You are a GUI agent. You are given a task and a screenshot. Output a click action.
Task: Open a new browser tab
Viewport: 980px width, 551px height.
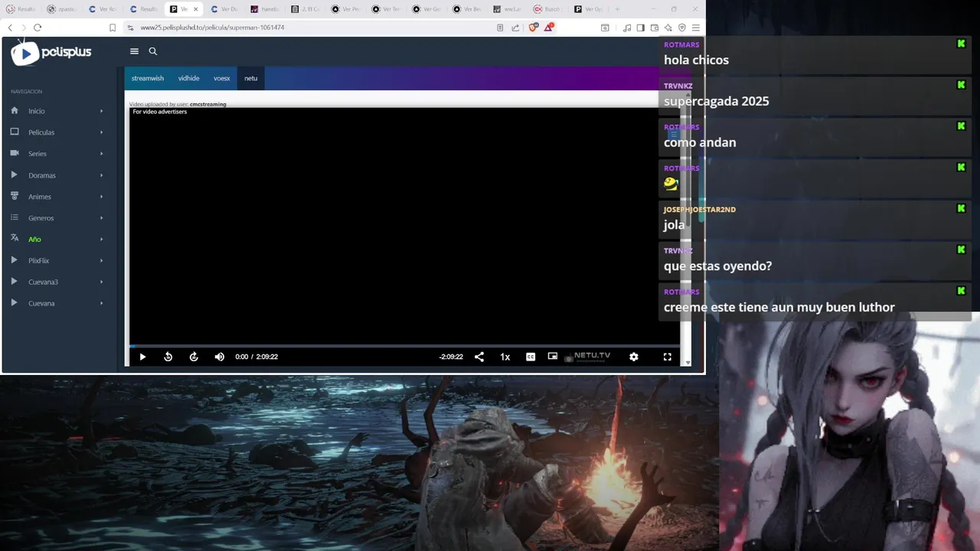(x=617, y=9)
